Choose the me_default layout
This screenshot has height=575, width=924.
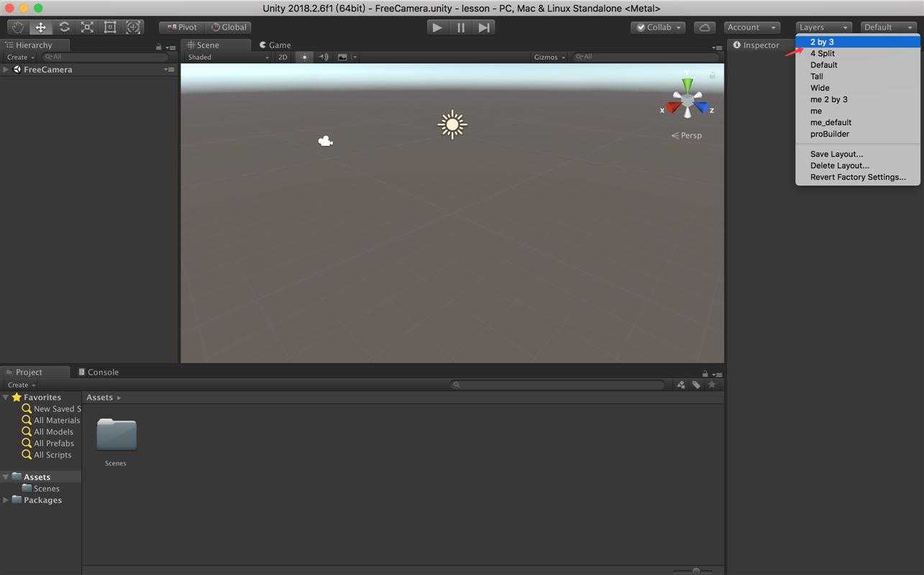tap(858, 122)
